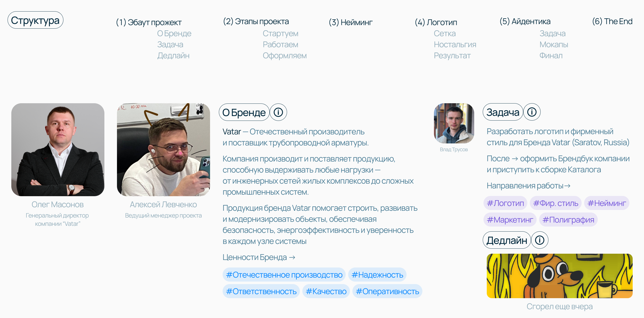Choose the #Логотип purple tag
The width and height of the screenshot is (644, 318).
505,203
